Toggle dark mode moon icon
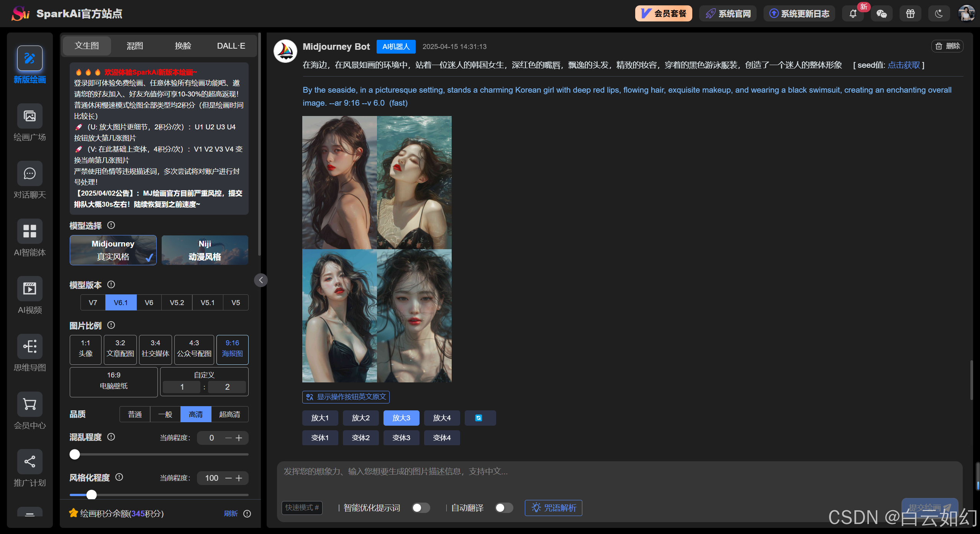Viewport: 980px width, 534px height. pyautogui.click(x=939, y=14)
